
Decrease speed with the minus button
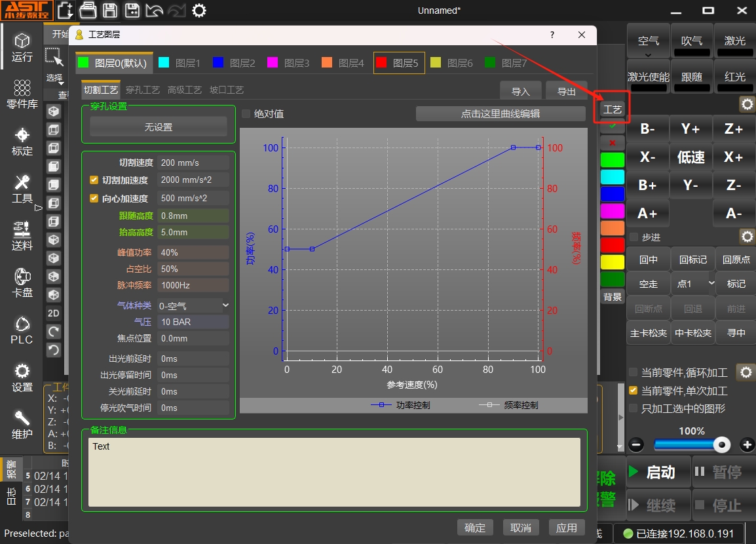click(636, 444)
